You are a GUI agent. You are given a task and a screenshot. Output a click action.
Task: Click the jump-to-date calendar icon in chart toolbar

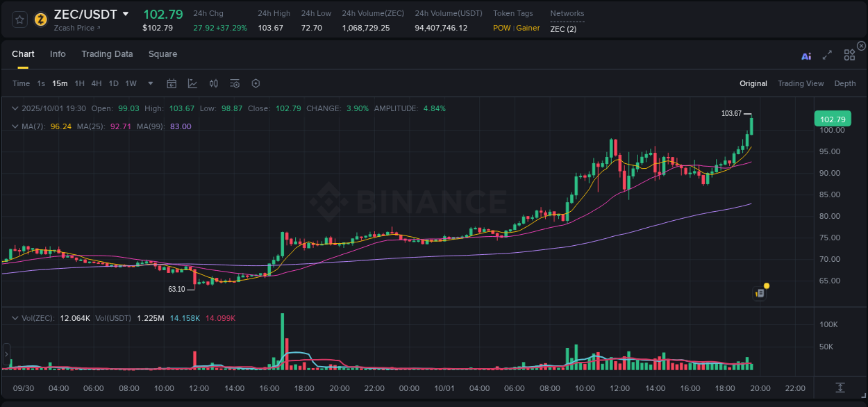coord(172,83)
